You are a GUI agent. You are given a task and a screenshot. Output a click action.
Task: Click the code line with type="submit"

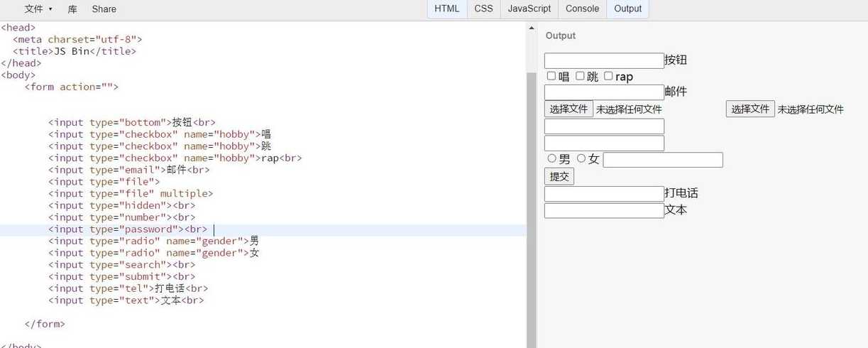pyautogui.click(x=122, y=276)
